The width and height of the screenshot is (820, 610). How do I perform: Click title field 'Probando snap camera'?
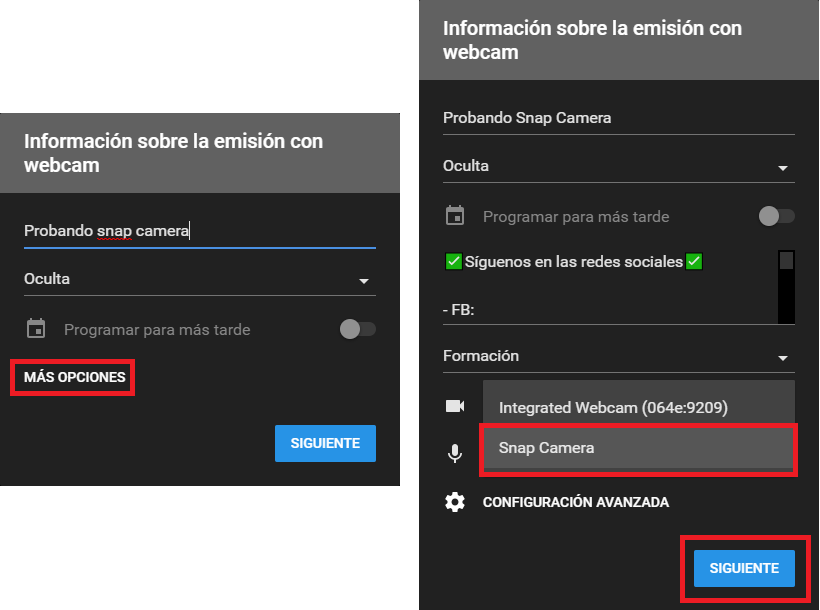coord(200,231)
